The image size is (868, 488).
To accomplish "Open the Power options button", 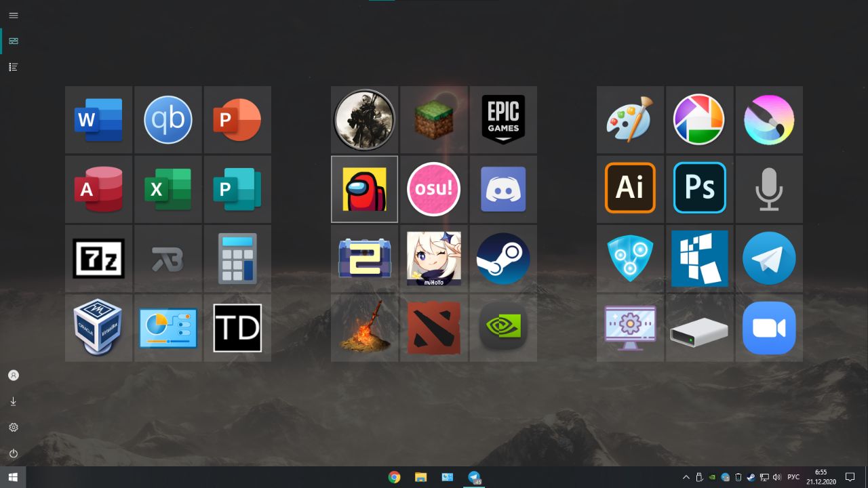I will click(x=13, y=453).
